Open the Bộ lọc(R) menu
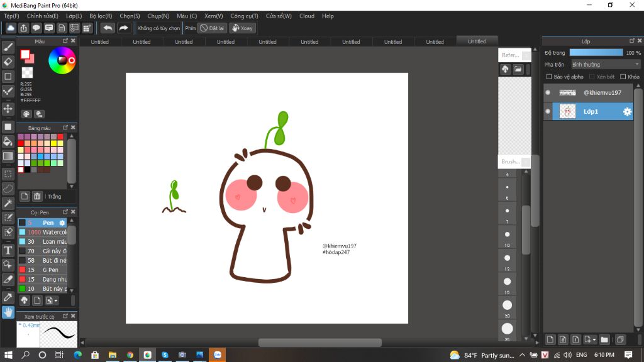The image size is (644, 362). pyautogui.click(x=101, y=16)
